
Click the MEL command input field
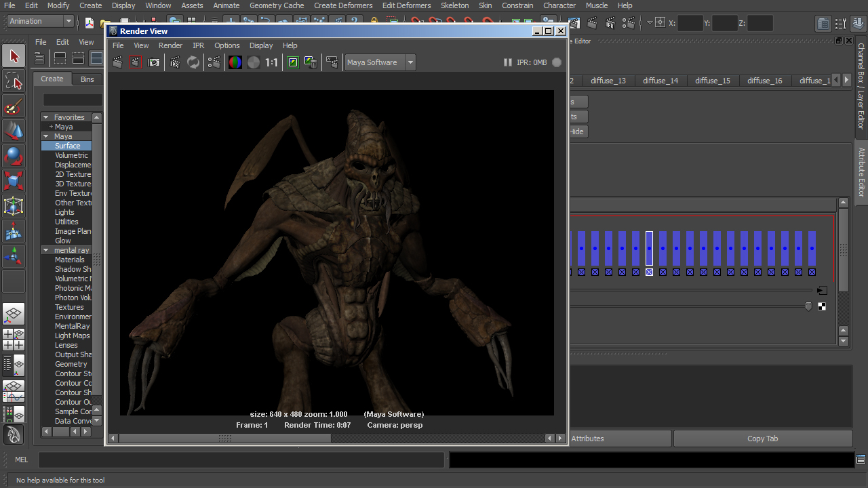pyautogui.click(x=241, y=460)
